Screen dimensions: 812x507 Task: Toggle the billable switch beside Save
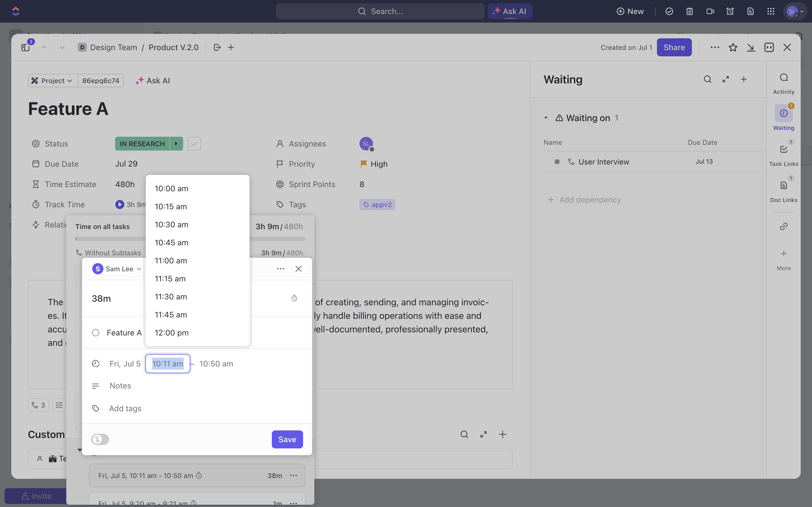100,439
